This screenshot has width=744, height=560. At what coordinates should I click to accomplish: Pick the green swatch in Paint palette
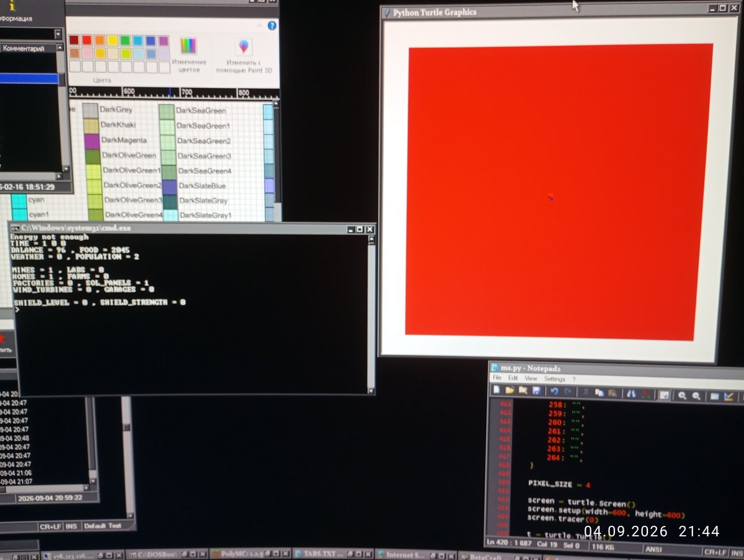[125, 40]
